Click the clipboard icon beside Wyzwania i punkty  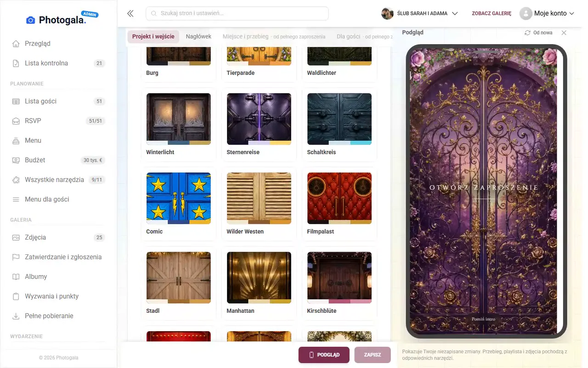click(x=16, y=296)
